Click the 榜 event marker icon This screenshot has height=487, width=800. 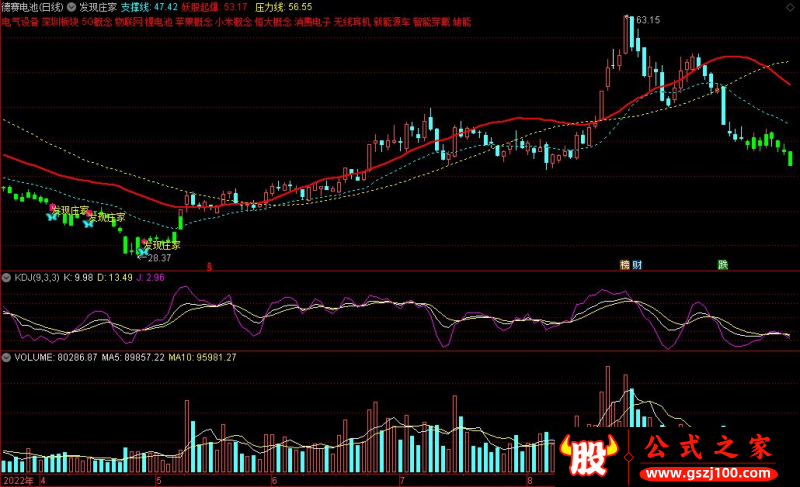(624, 265)
